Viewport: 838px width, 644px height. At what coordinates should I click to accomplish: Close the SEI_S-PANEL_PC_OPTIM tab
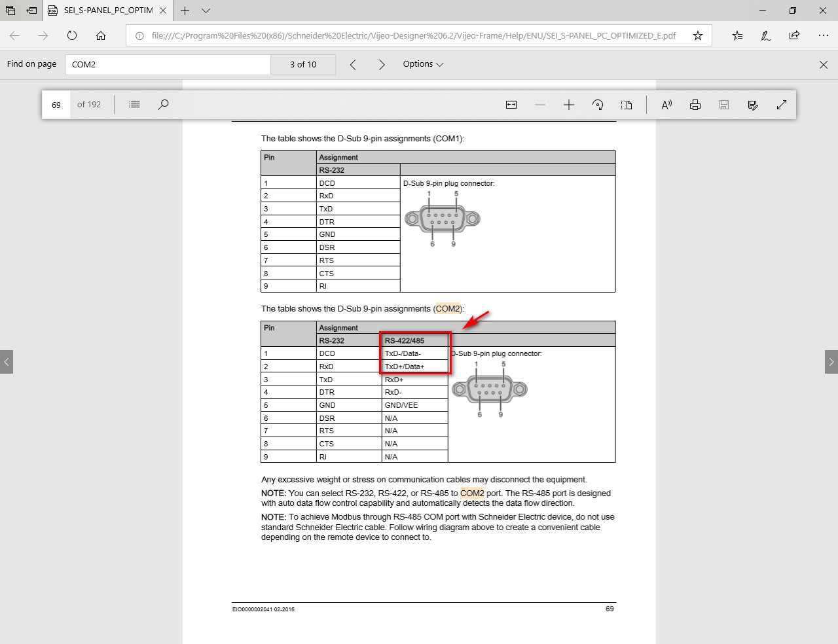point(163,10)
